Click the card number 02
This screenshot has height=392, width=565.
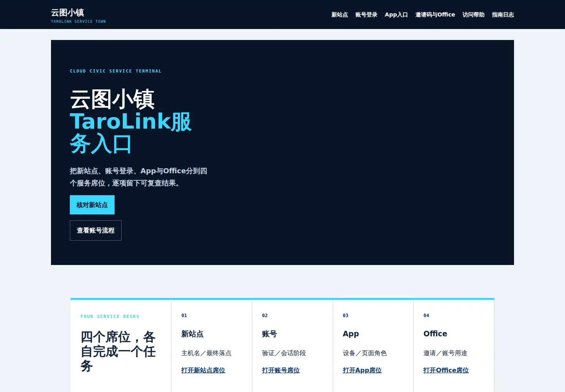tap(265, 316)
